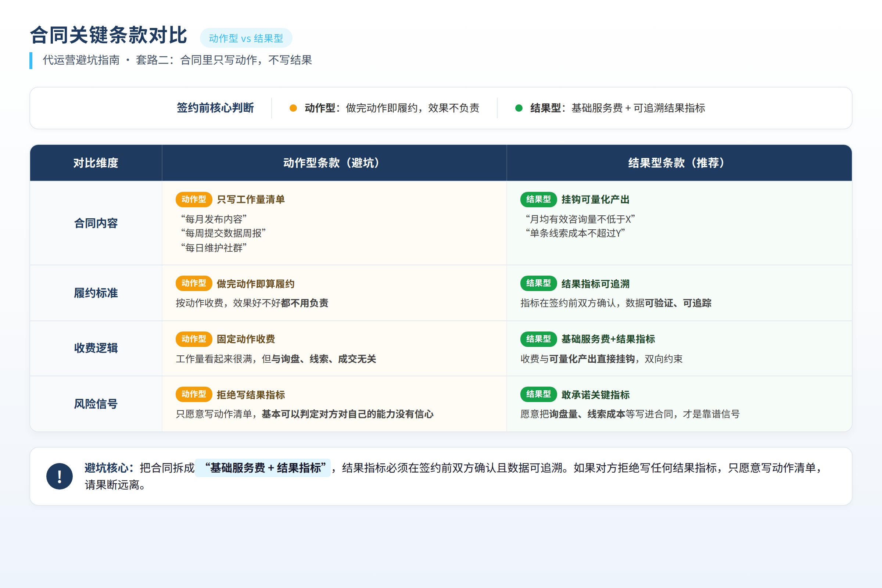The width and height of the screenshot is (882, 588).
Task: Click the text 愿意把询盘量、线索成本等写进合同
Action: pos(596,414)
